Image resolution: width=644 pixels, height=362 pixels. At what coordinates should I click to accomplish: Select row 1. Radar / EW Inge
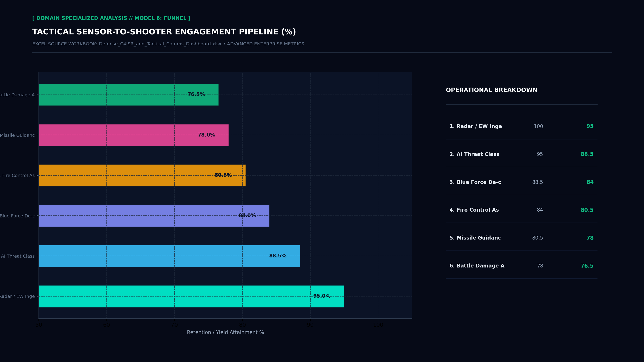click(x=521, y=126)
